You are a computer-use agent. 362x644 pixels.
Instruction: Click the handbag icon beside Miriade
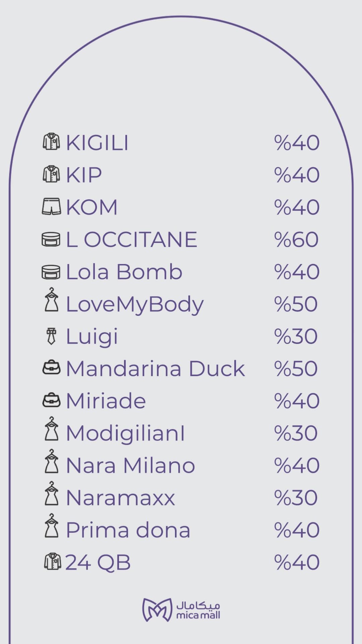52,400
